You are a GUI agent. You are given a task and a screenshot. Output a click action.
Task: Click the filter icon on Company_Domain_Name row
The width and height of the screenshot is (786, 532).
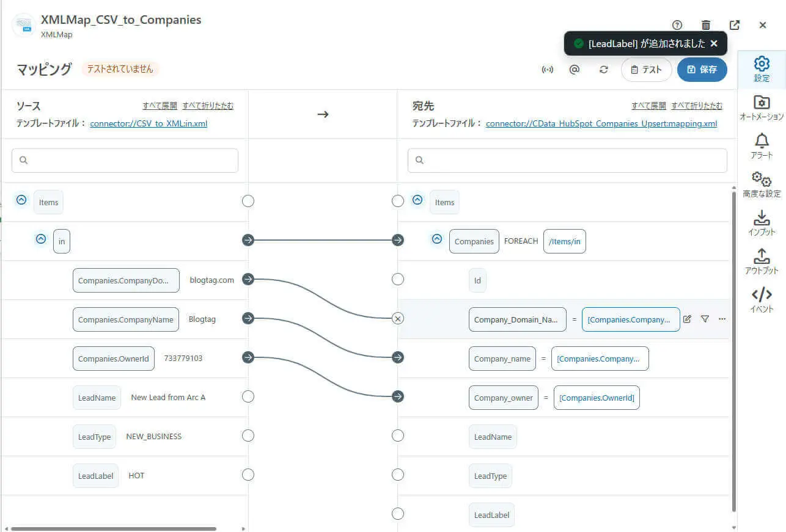click(x=705, y=319)
